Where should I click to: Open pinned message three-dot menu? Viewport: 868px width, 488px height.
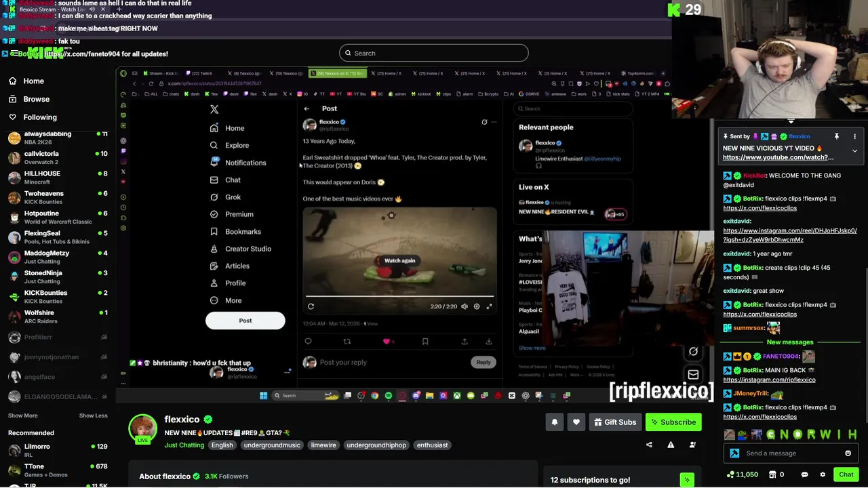[854, 136]
